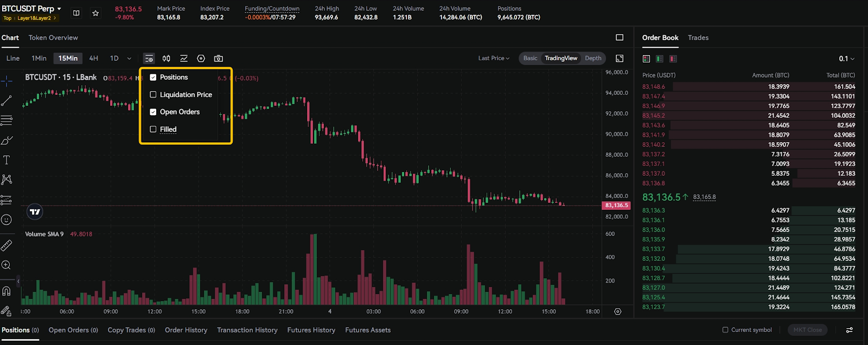Viewport: 868px width, 345px height.
Task: Tick the Current symbol checkbox
Action: (725, 330)
